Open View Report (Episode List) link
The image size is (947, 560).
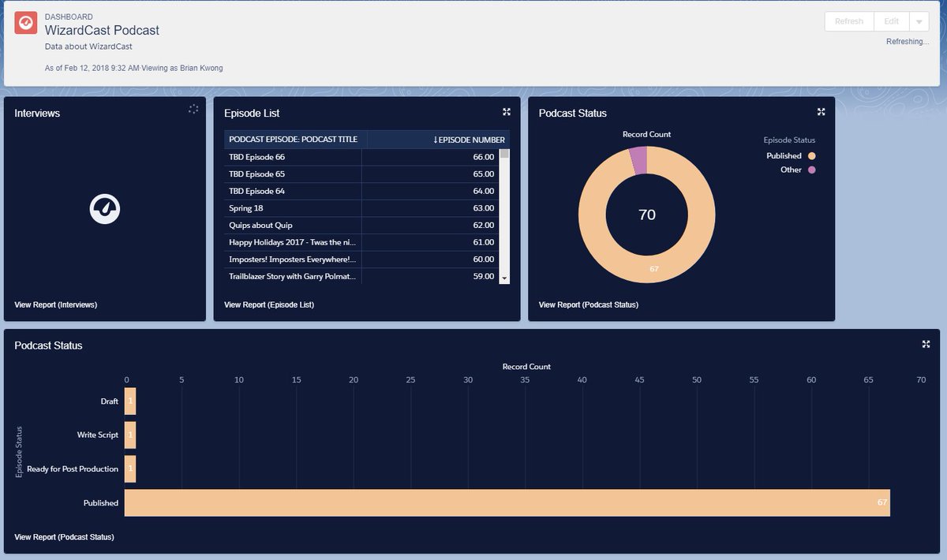[269, 304]
